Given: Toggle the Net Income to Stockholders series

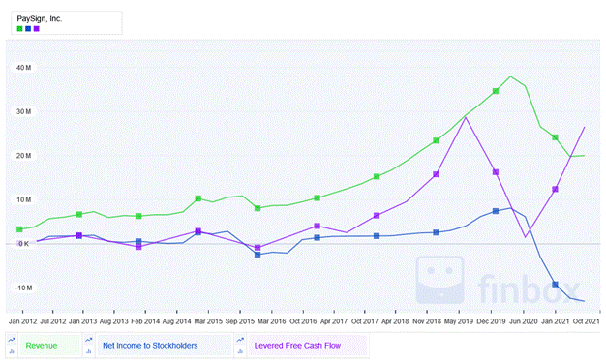Looking at the screenshot, I should pyautogui.click(x=164, y=346).
